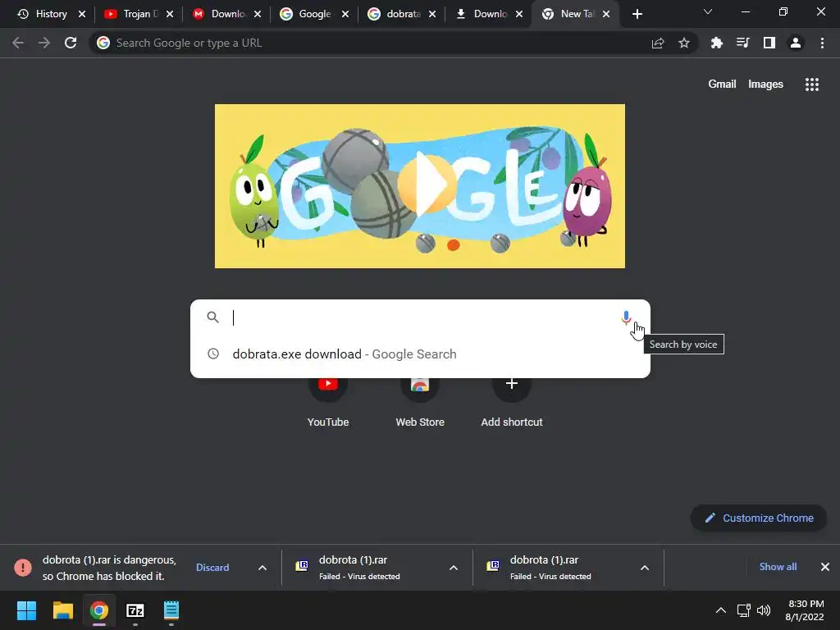
Task: Open network status tray icon
Action: (743, 610)
